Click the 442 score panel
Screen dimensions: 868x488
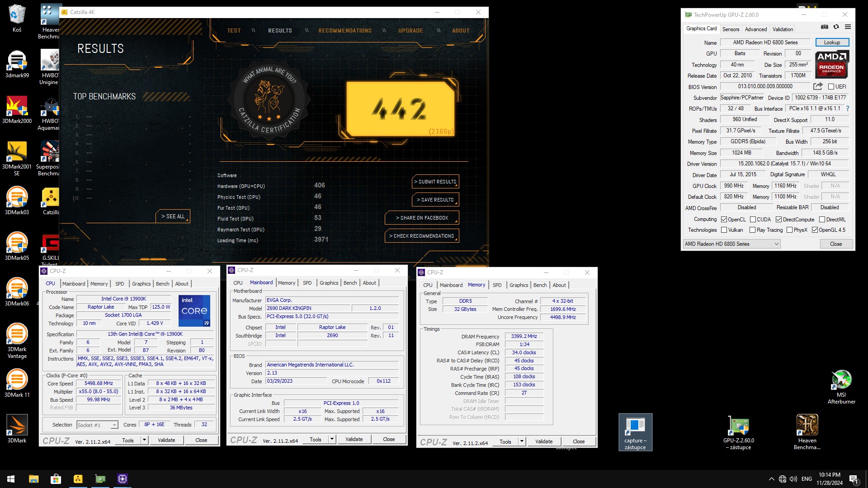401,109
